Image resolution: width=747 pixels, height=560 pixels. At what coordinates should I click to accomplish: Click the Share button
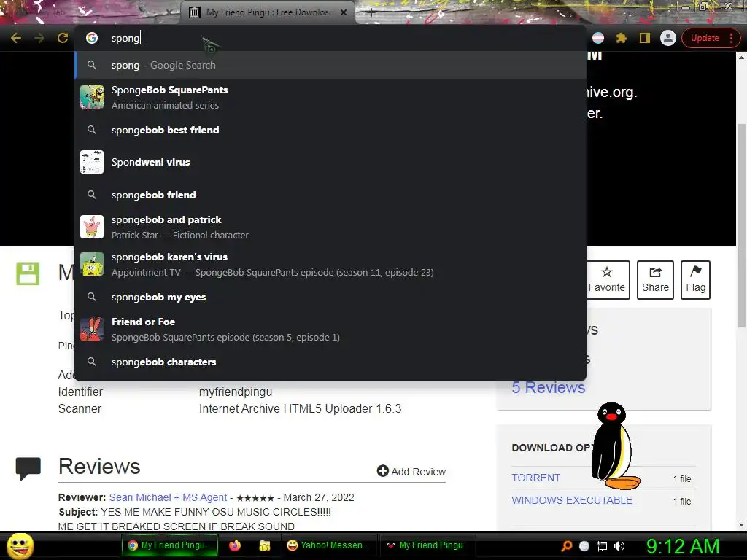tap(655, 279)
